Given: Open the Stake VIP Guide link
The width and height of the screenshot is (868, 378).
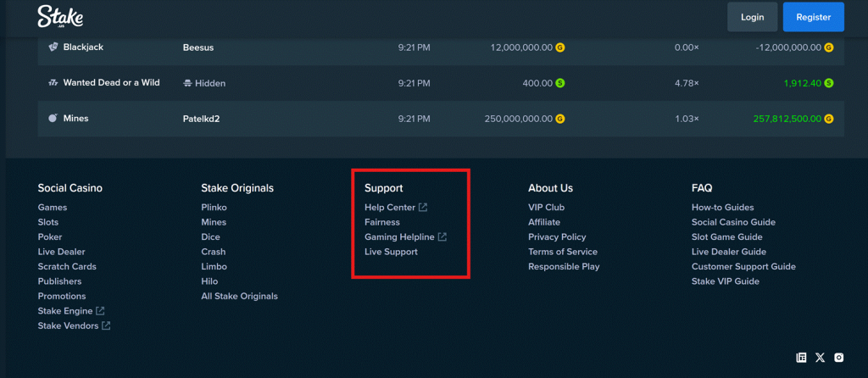Looking at the screenshot, I should click(x=726, y=281).
